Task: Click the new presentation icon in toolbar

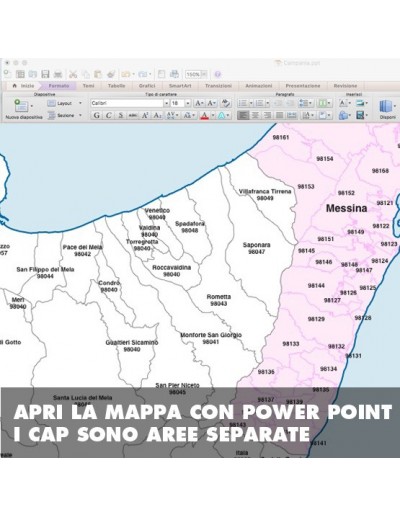Action: pyautogui.click(x=7, y=74)
